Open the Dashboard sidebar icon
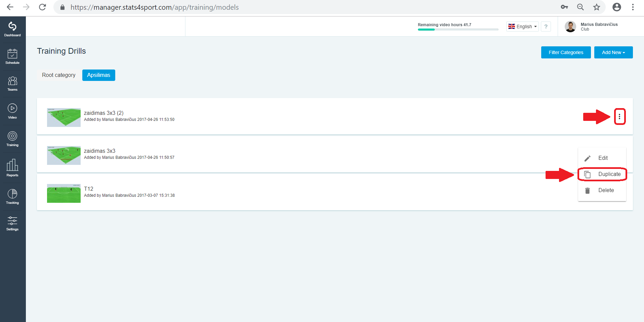 pyautogui.click(x=12, y=29)
